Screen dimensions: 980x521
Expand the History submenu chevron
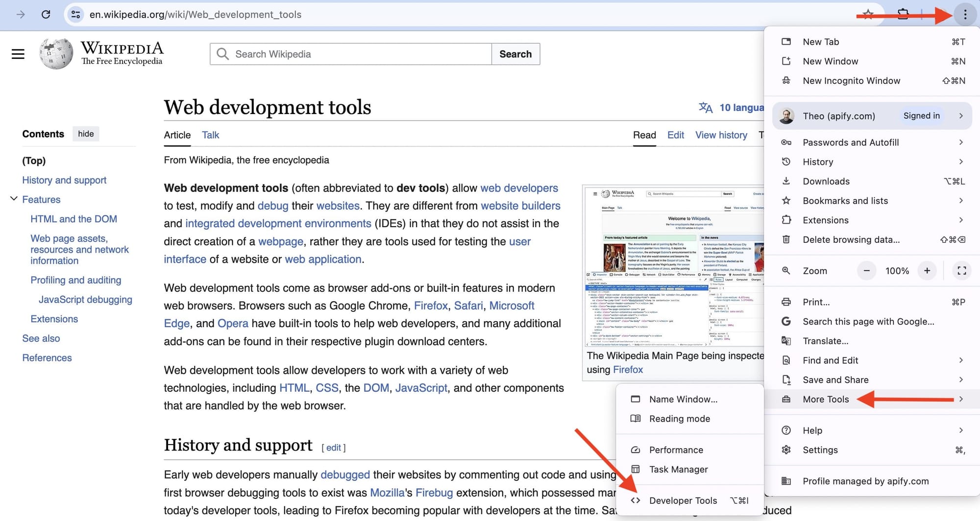[960, 162]
